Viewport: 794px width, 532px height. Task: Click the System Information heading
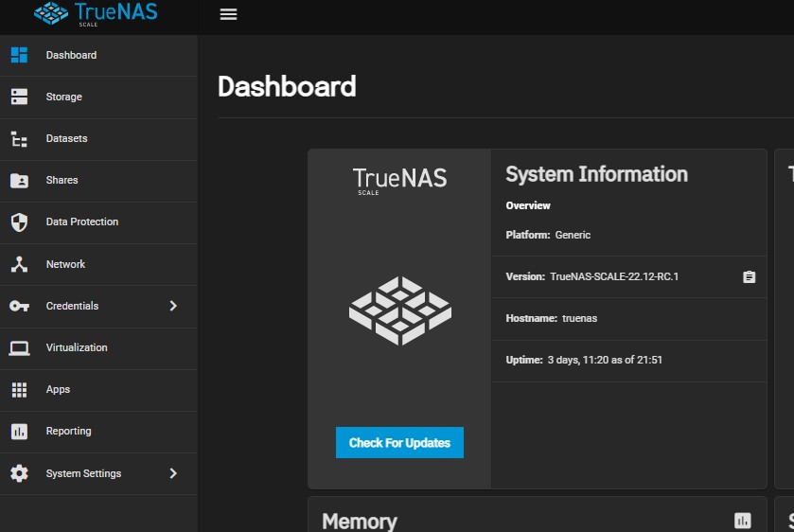click(x=596, y=174)
